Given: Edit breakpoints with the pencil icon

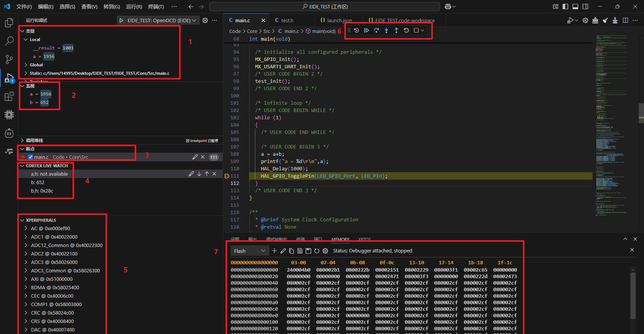Looking at the screenshot, I should point(196,157).
